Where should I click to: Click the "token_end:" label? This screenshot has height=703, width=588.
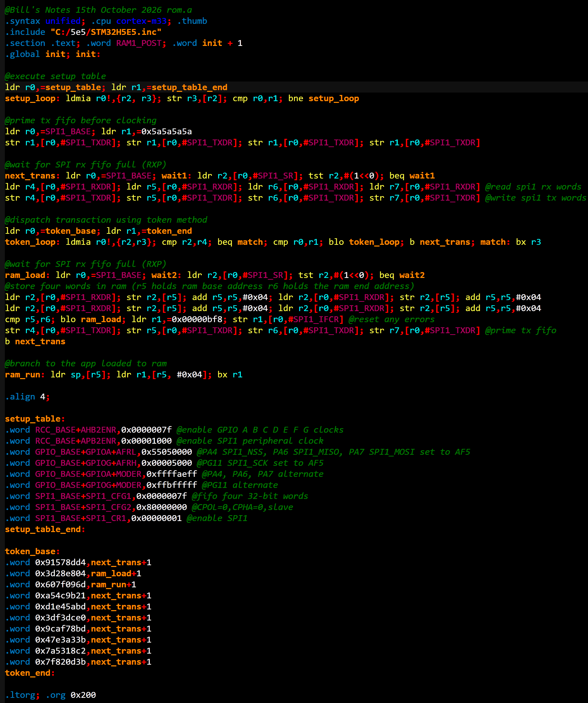click(x=30, y=673)
